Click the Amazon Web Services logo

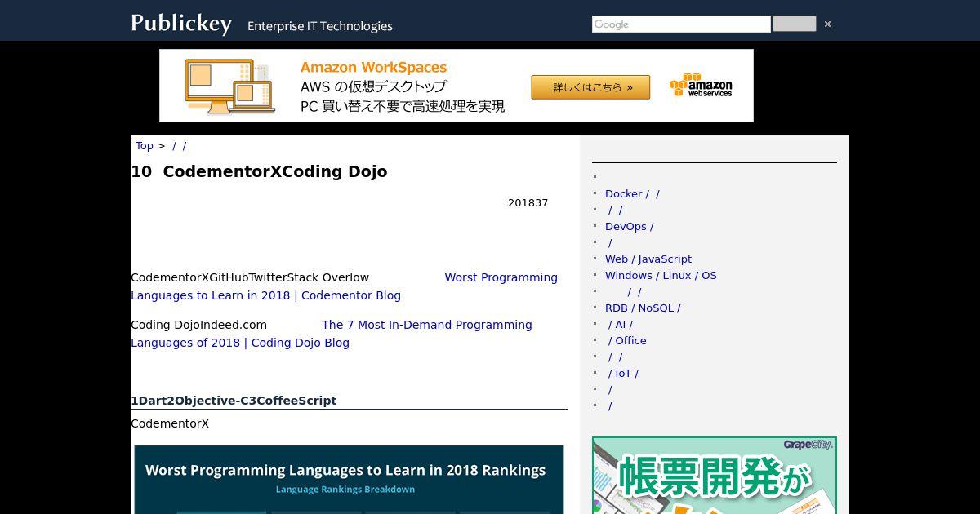tap(701, 86)
